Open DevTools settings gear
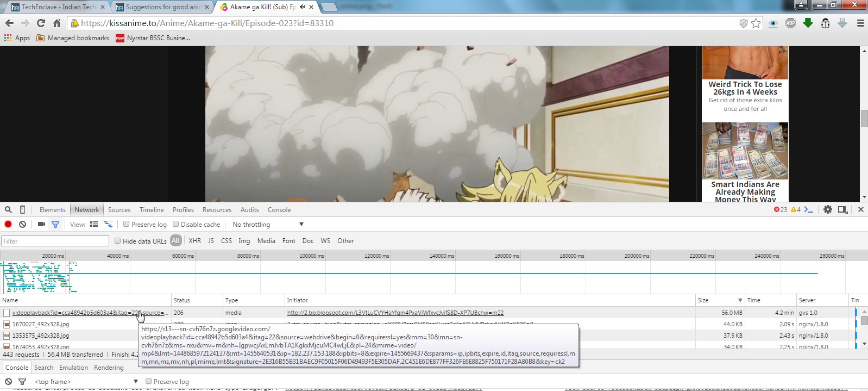 pyautogui.click(x=828, y=209)
